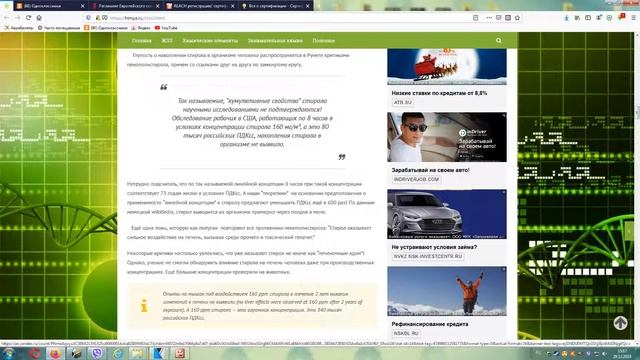Open the Firefox hamburger menu

click(633, 18)
